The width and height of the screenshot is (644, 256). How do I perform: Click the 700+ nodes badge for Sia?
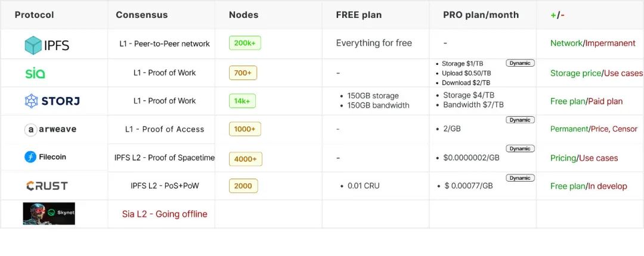click(243, 73)
